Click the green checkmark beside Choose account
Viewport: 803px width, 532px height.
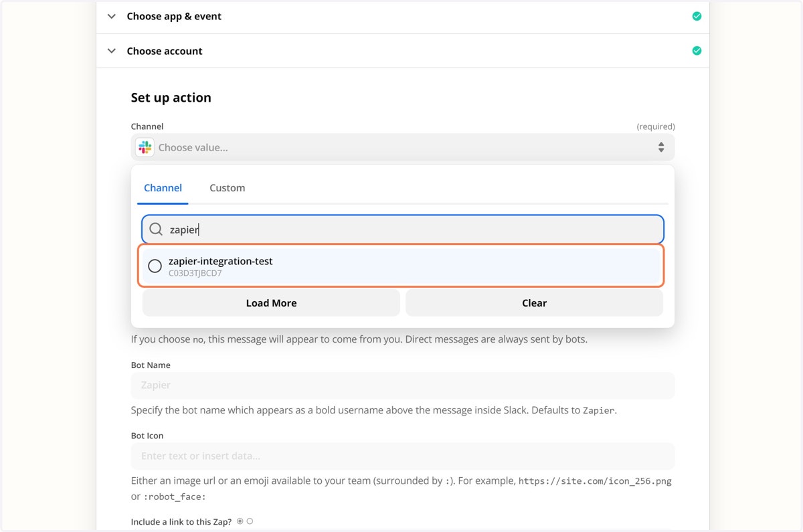pyautogui.click(x=697, y=51)
